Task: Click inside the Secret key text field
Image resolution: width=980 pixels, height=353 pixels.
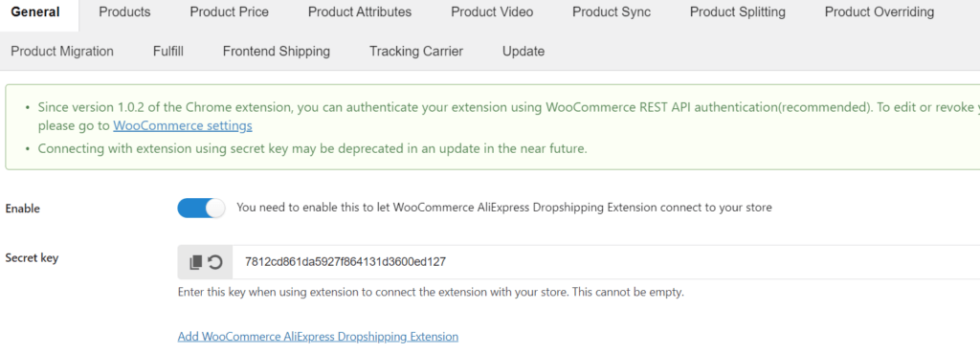Action: point(605,262)
